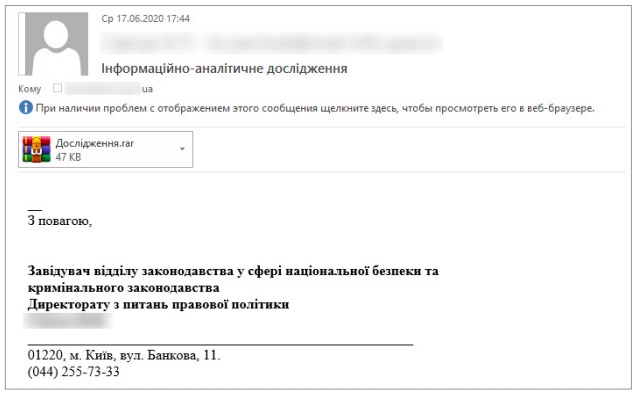
Task: Open the recipient address ending in ua
Action: [x=109, y=89]
